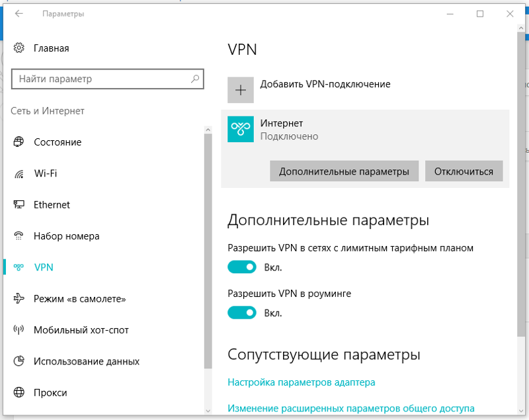This screenshot has width=529, height=420.
Task: Open Мобильный хот-спот section
Action: (81, 330)
